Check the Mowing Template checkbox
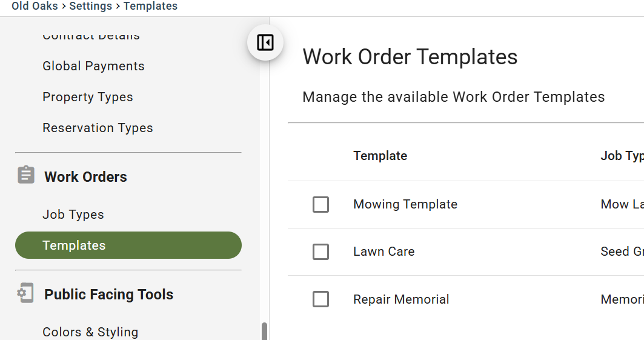This screenshot has height=340, width=644. tap(320, 204)
